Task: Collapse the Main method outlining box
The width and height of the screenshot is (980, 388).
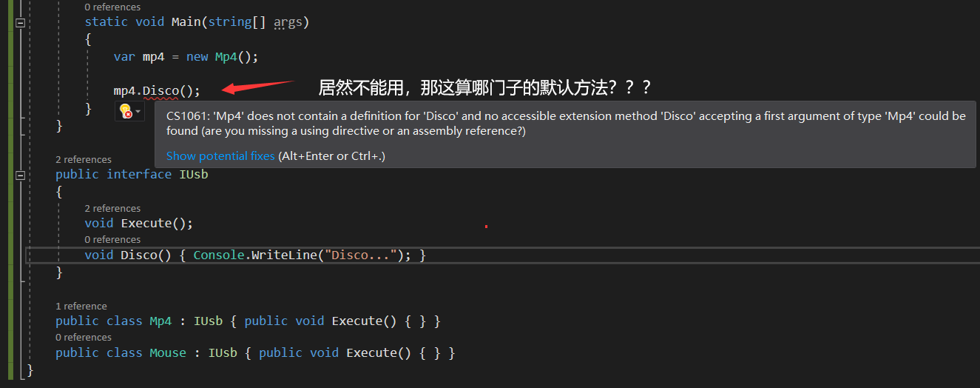Action: [20, 23]
